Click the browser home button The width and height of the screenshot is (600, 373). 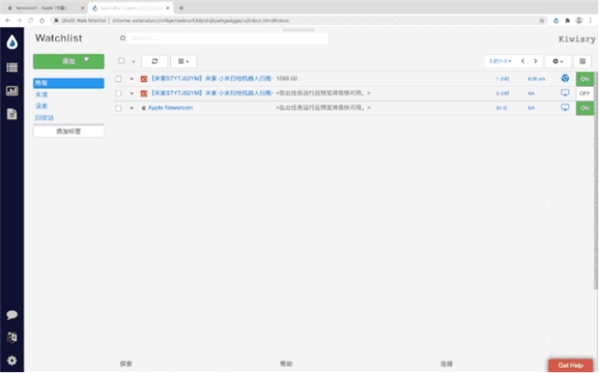pos(42,20)
